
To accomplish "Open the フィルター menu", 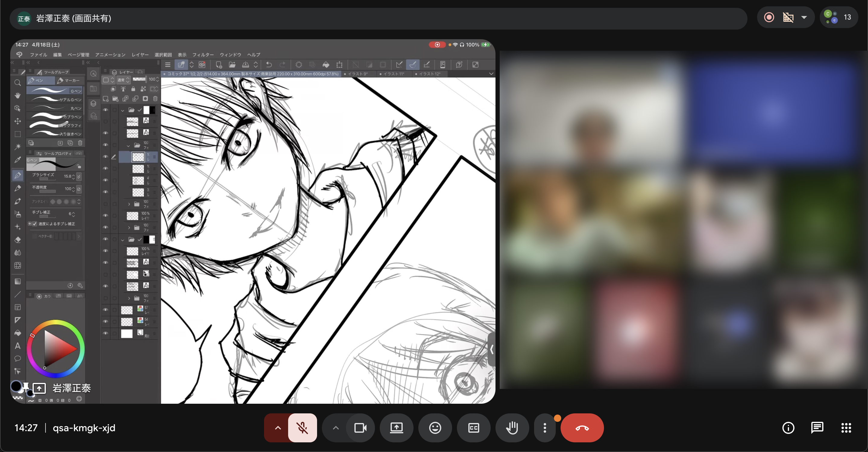I will coord(203,55).
